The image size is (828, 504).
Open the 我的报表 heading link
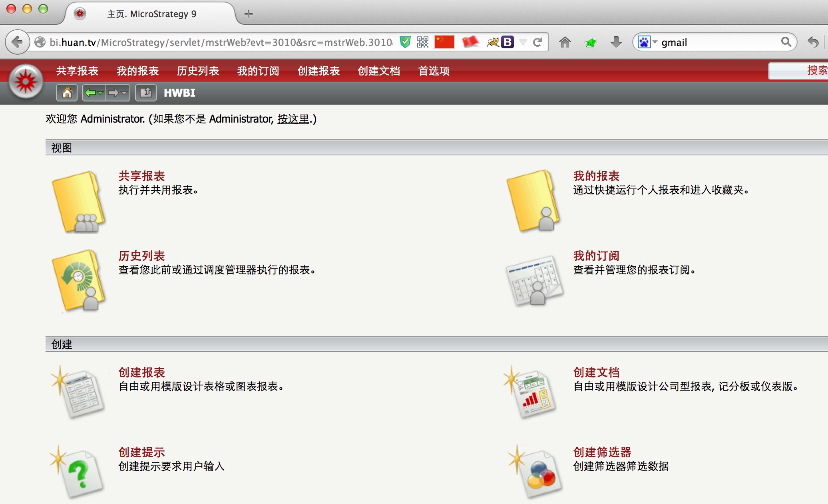pyautogui.click(x=596, y=176)
